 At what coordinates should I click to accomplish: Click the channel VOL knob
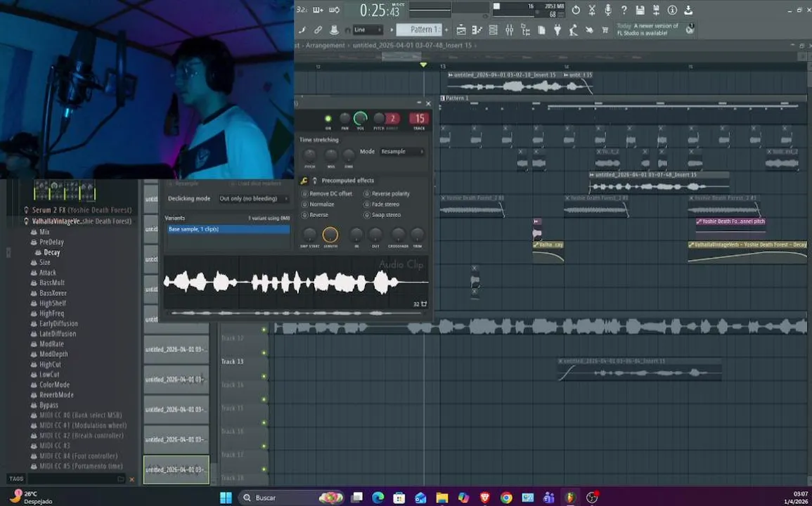coord(361,119)
